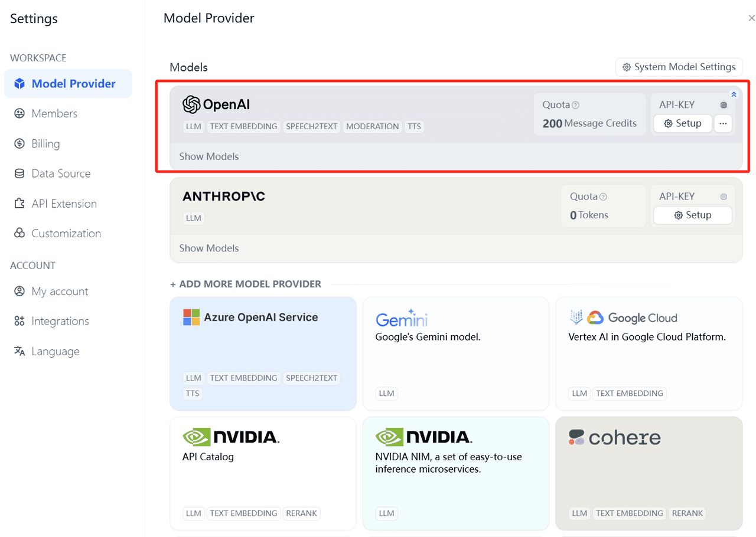Click the OpenAI provider logo
The width and height of the screenshot is (756, 537).
tap(192, 104)
